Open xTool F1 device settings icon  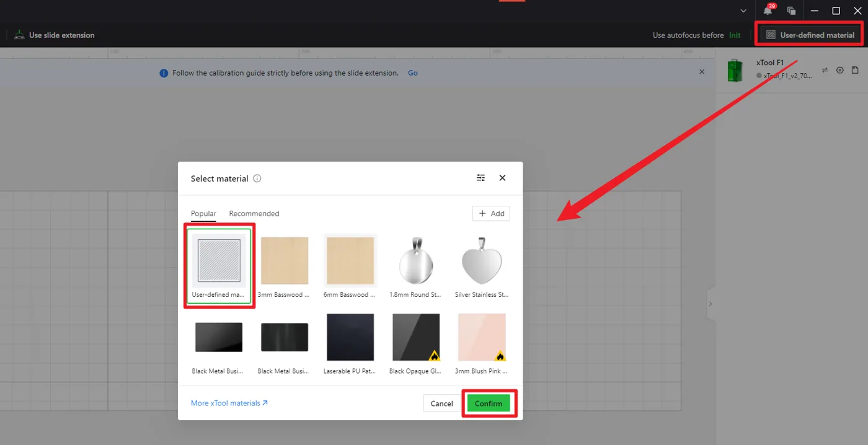pos(840,70)
